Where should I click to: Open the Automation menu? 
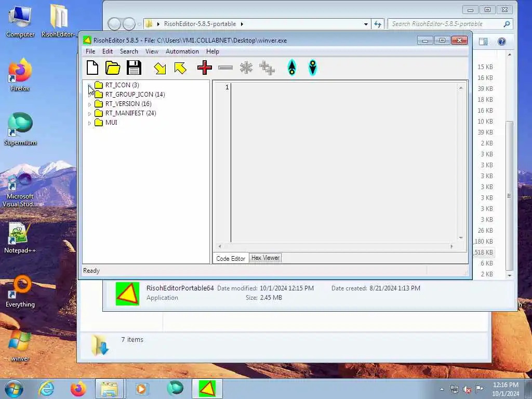(182, 51)
